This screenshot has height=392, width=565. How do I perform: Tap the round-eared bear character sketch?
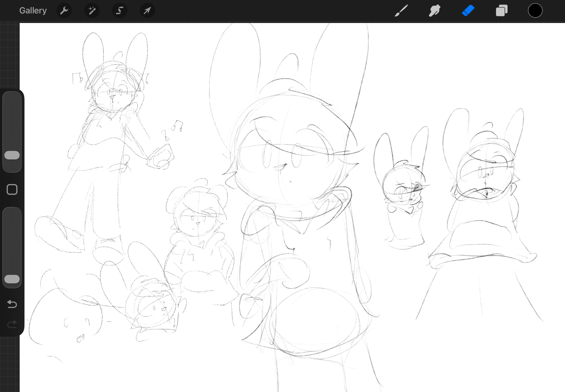tap(198, 217)
